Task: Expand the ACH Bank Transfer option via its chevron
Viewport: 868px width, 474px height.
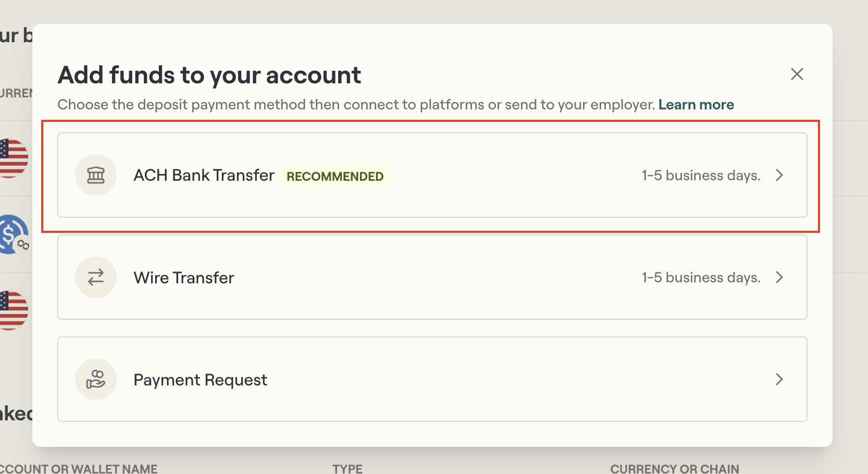Action: pyautogui.click(x=779, y=175)
